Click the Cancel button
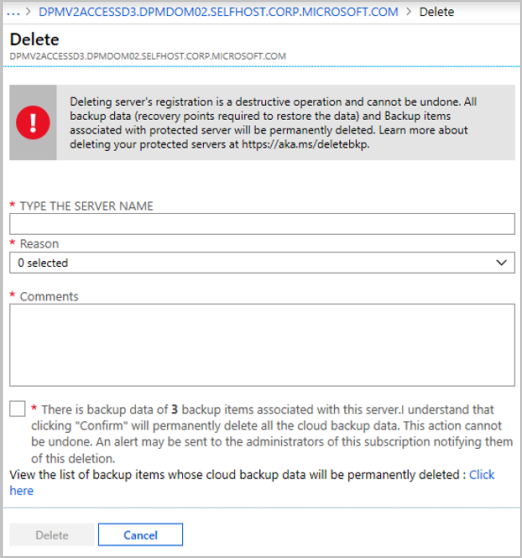Screen dimensions: 522x558 pos(141,535)
